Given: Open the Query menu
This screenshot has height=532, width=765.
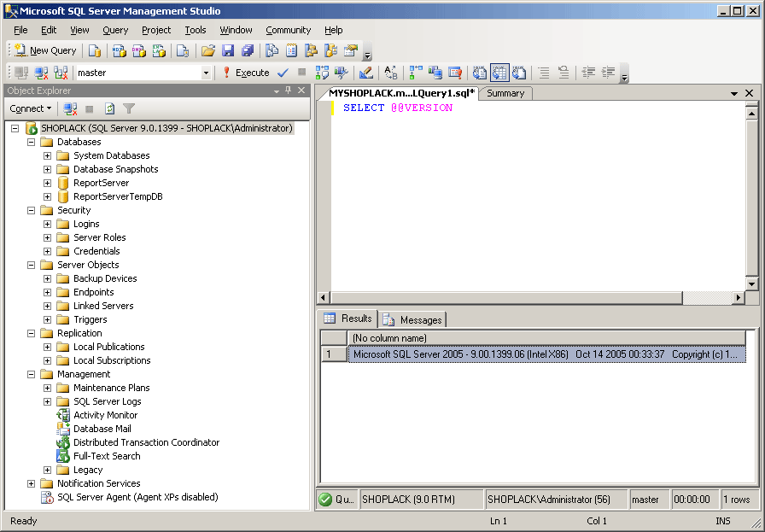Looking at the screenshot, I should click(x=115, y=30).
